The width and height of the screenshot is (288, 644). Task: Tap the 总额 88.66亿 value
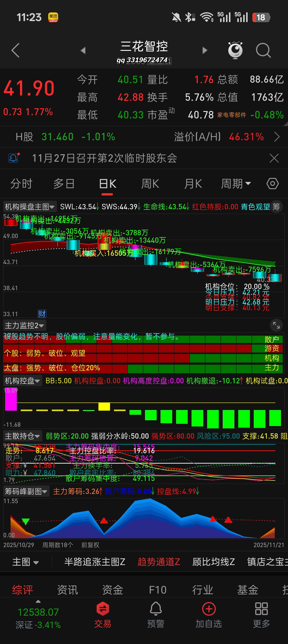click(267, 79)
